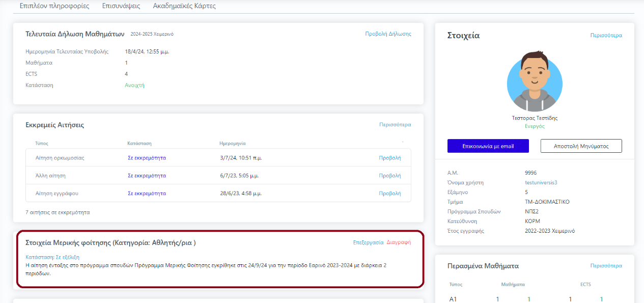Click the 2024-2025 Χειμερινό period label

coord(152,35)
